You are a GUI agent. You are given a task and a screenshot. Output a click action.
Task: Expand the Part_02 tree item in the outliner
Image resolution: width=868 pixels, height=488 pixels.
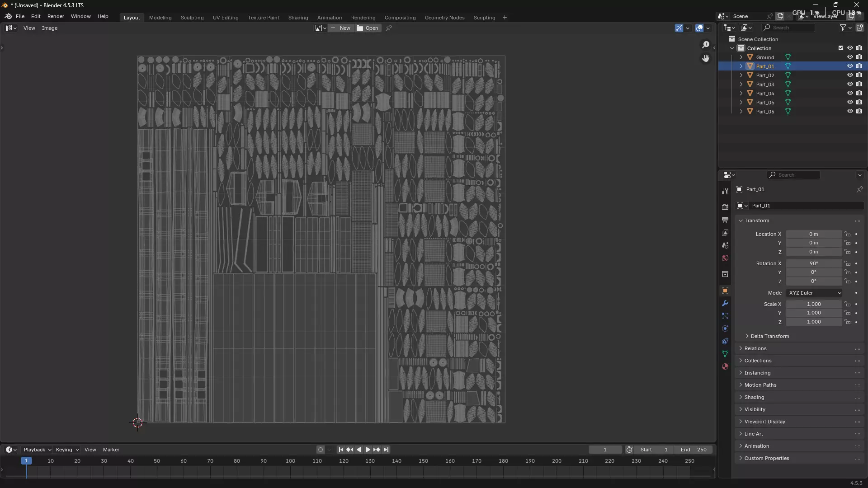point(741,75)
